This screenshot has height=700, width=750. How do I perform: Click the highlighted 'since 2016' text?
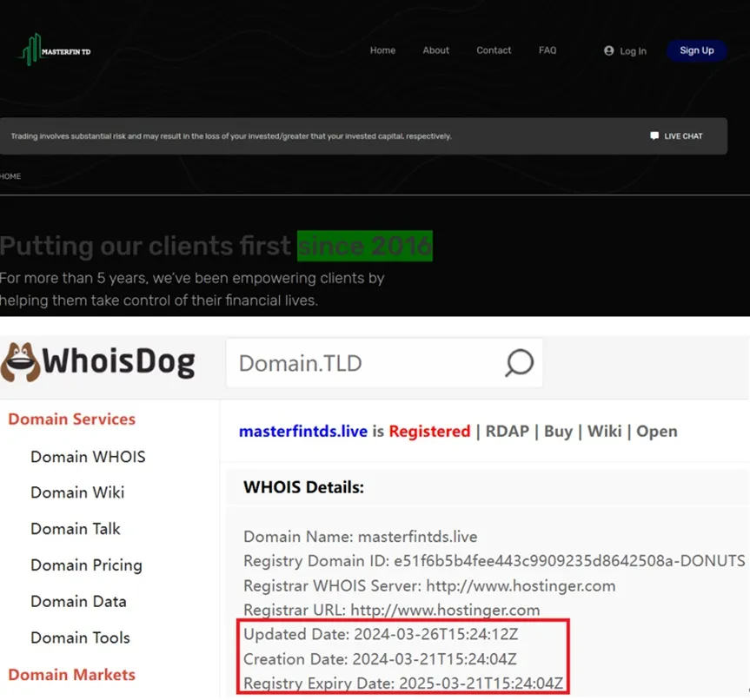pyautogui.click(x=365, y=247)
